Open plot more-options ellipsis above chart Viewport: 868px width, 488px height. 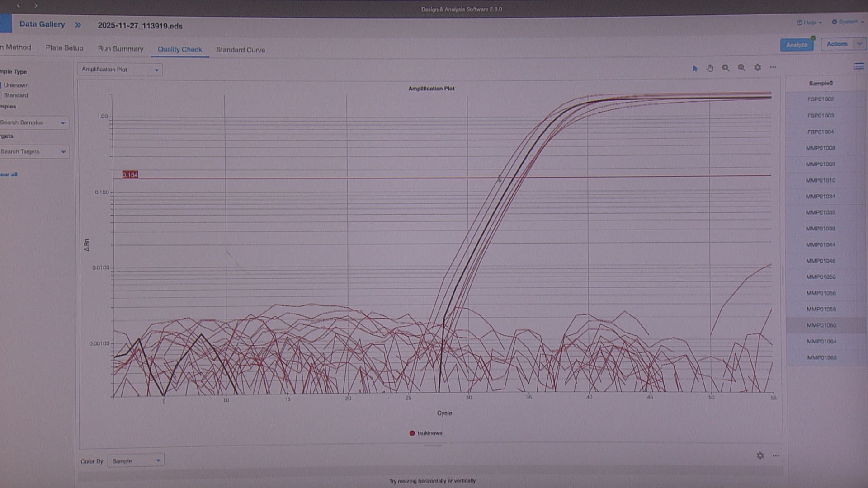coord(773,67)
